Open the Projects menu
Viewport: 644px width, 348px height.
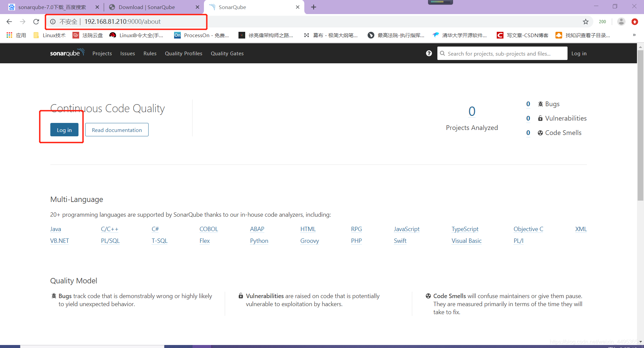pos(102,54)
